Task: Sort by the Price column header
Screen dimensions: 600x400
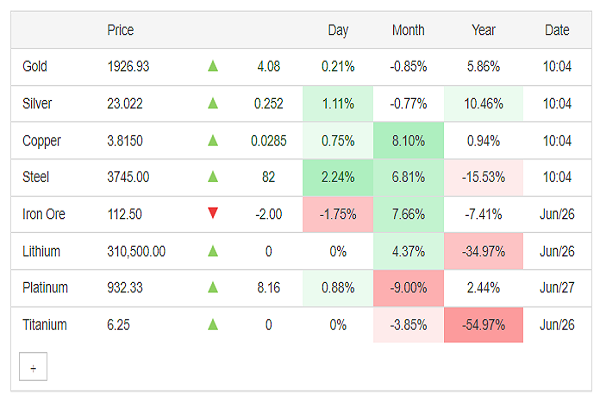Action: [x=120, y=31]
